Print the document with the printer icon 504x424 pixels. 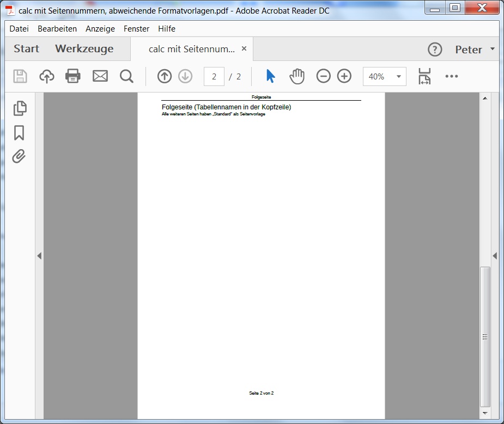[x=73, y=76]
